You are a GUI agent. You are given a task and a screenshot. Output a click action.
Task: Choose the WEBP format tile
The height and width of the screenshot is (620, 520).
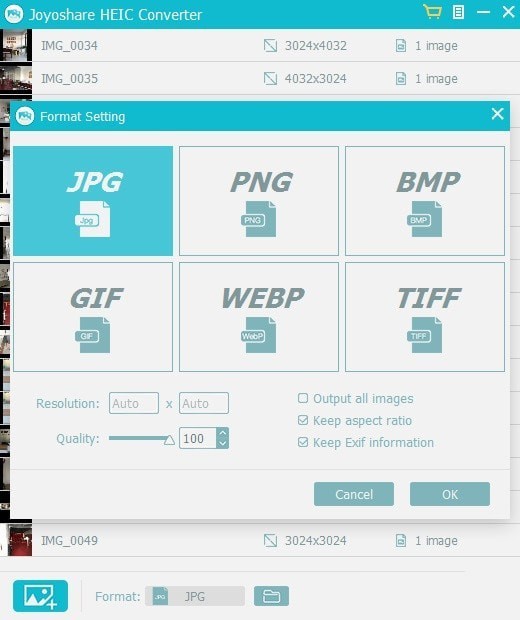[259, 317]
